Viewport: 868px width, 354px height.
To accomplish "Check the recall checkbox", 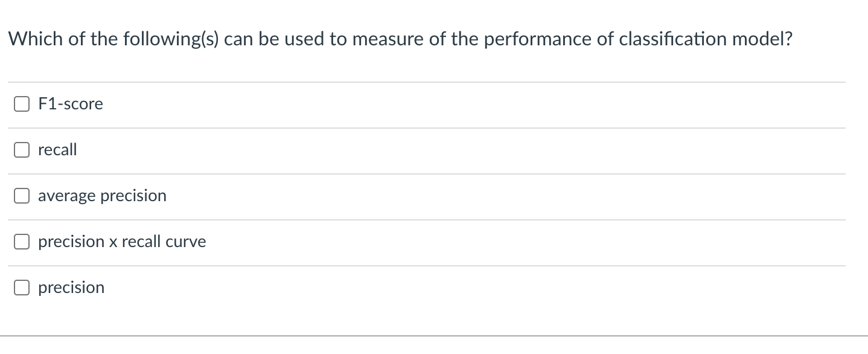I will point(22,149).
